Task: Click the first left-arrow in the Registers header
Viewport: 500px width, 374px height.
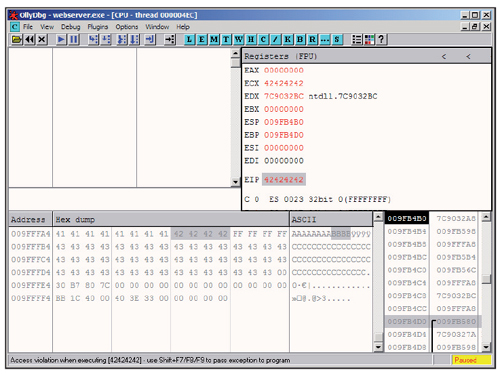Action: coord(444,57)
